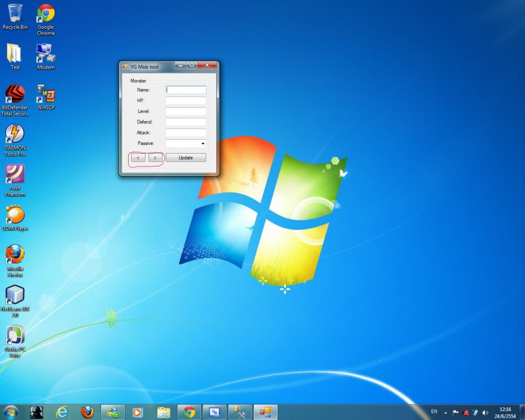Select the Recycle Bin desktop icon
This screenshot has height=420, width=525.
coord(15,17)
